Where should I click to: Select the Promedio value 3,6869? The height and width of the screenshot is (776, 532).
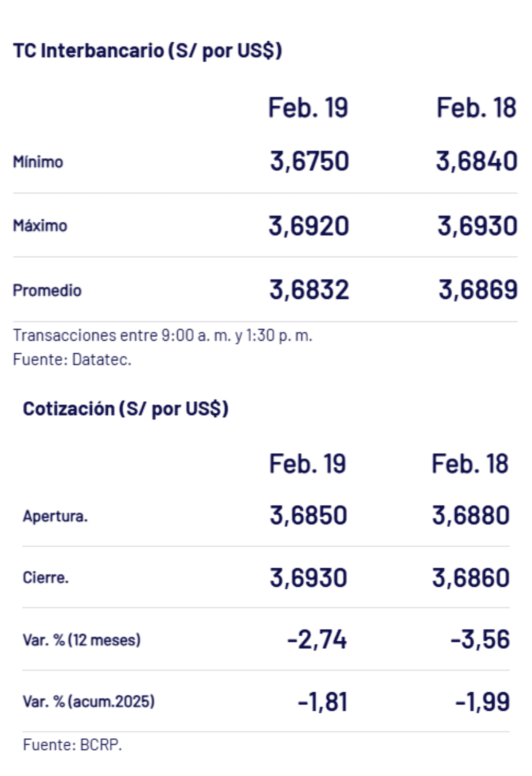pyautogui.click(x=478, y=290)
